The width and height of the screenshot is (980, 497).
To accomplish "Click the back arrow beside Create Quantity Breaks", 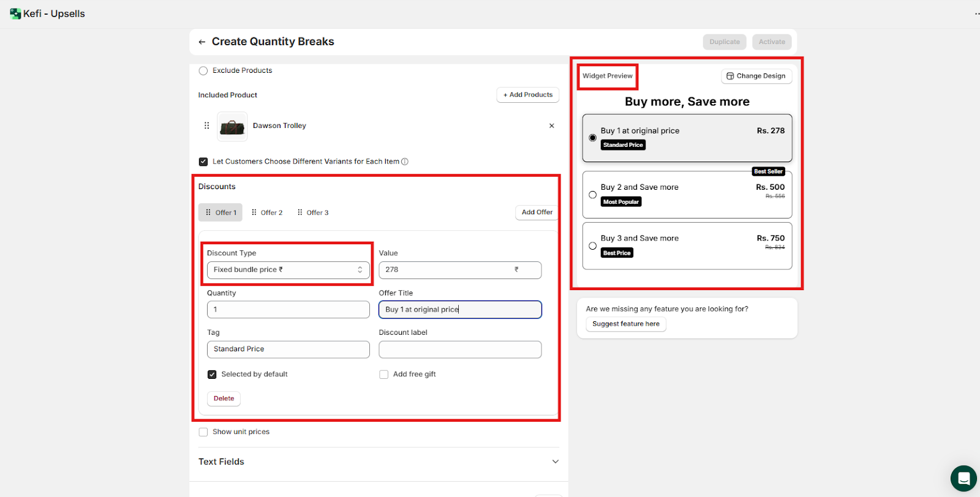I will pos(202,42).
